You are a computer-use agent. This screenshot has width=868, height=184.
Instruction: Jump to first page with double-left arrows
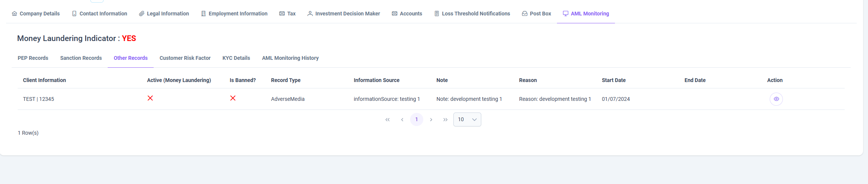click(x=387, y=120)
